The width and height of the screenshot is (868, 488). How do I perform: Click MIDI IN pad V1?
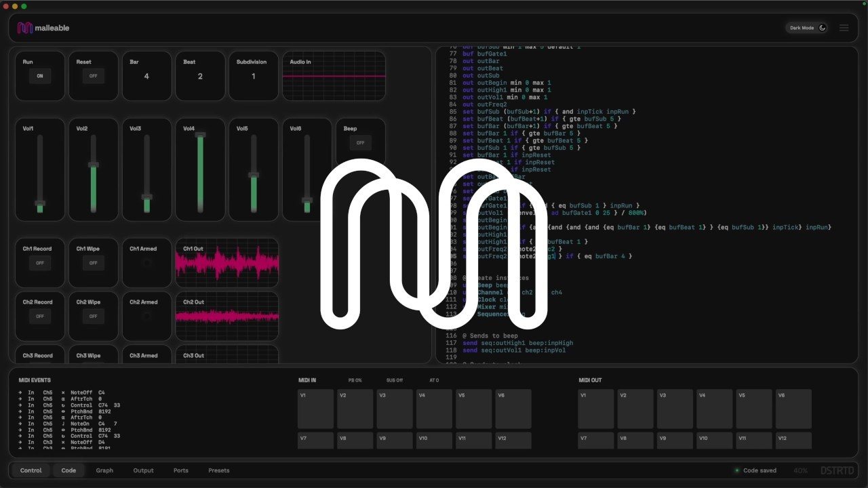point(316,409)
